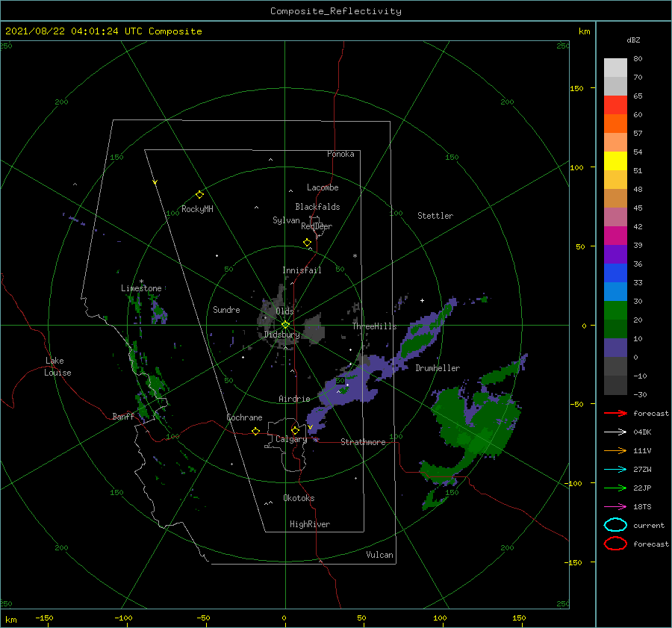The height and width of the screenshot is (628, 672).
Task: Click the Airdrie town label
Action: (294, 399)
